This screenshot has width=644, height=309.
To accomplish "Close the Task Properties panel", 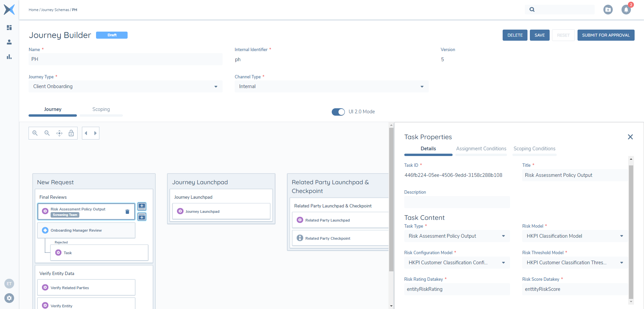I will tap(630, 137).
